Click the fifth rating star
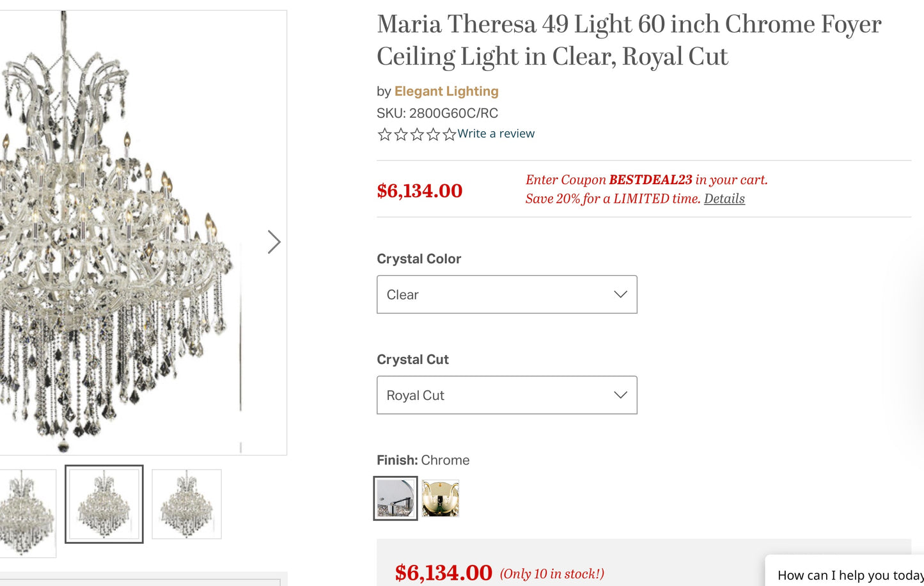924x586 pixels. pos(448,134)
